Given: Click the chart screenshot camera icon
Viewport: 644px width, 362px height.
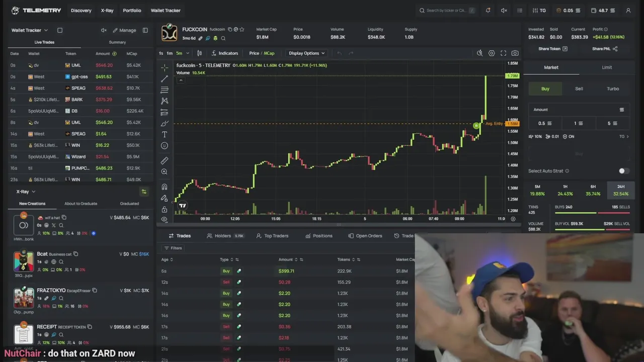Looking at the screenshot, I should [515, 53].
